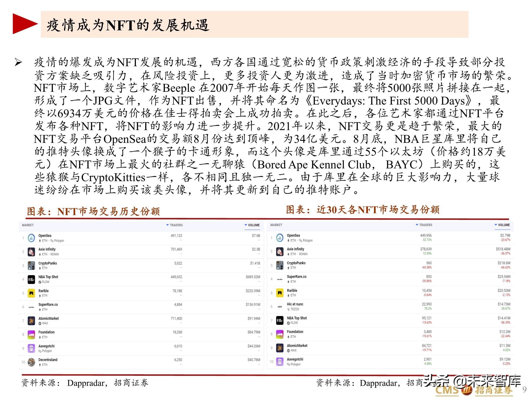Open the AtomicMarket name in the right table
Screen dimensions: 532x399
(297, 346)
